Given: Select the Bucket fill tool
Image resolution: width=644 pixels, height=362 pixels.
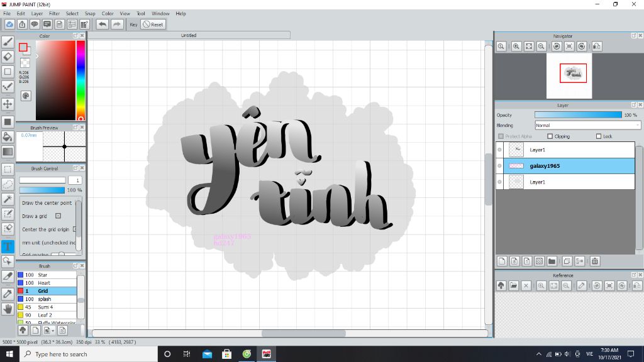Looking at the screenshot, I should (x=8, y=136).
